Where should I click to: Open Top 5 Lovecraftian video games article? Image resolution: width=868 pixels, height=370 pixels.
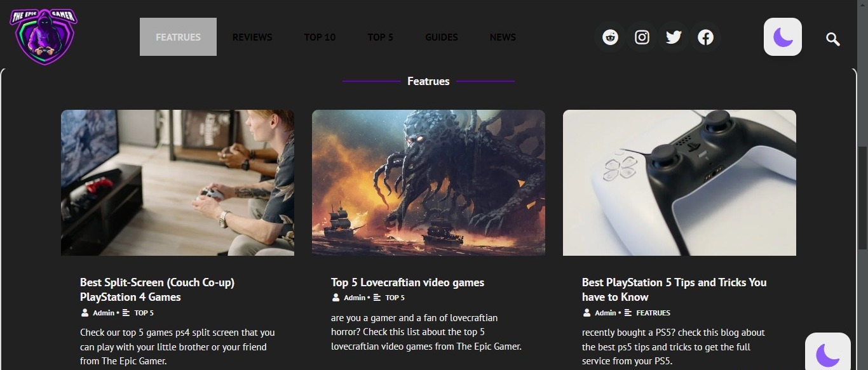(x=407, y=282)
